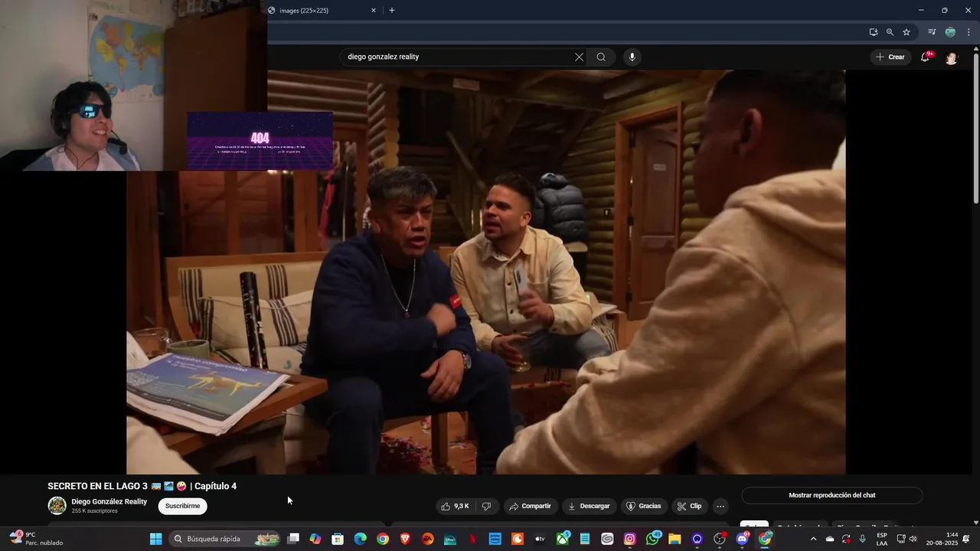
Task: Open Brave browser from the taskbar
Action: (405, 539)
